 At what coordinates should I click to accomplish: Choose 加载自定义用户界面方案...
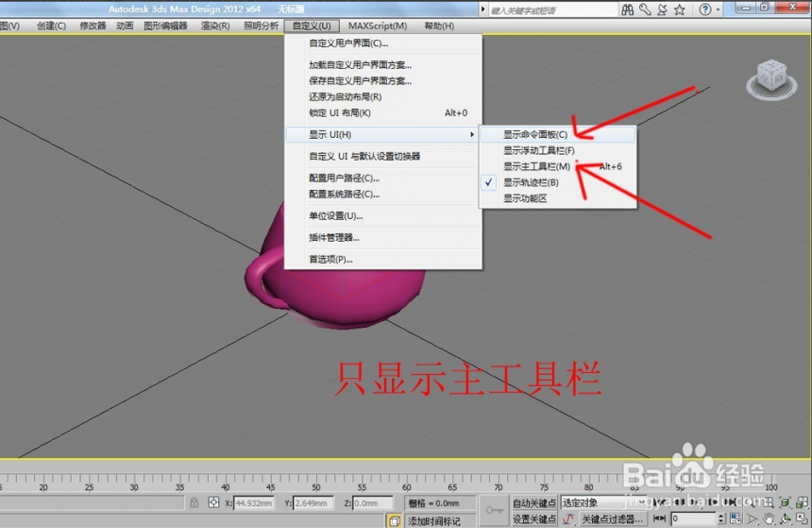coord(383,65)
